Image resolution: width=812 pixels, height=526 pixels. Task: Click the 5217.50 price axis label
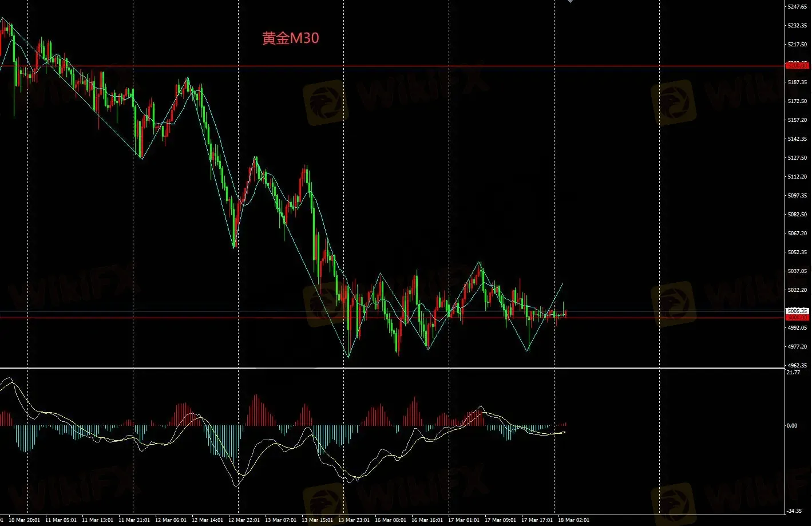[x=797, y=45]
